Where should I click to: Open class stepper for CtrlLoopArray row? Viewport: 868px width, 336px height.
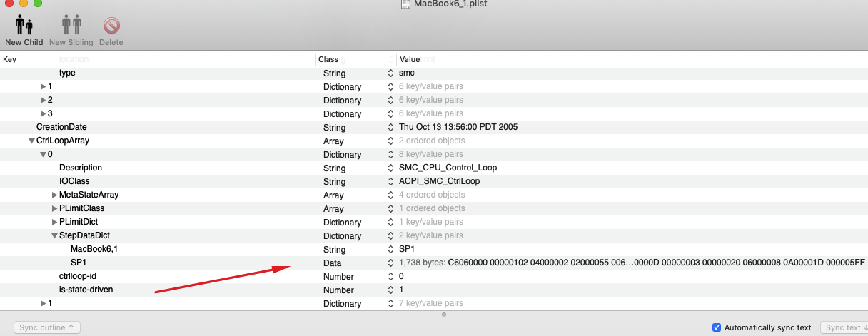click(x=390, y=141)
